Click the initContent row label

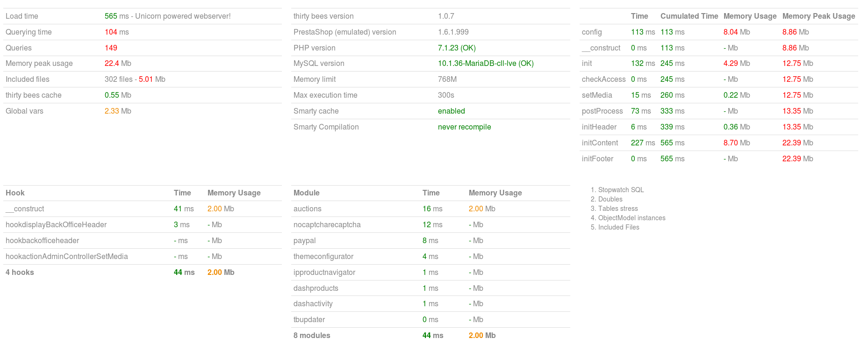point(600,143)
